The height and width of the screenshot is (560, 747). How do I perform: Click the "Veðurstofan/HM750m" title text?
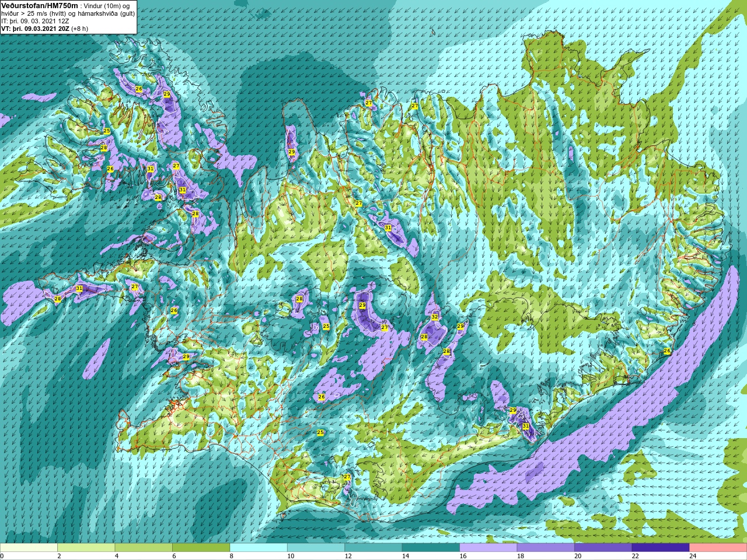click(x=39, y=5)
